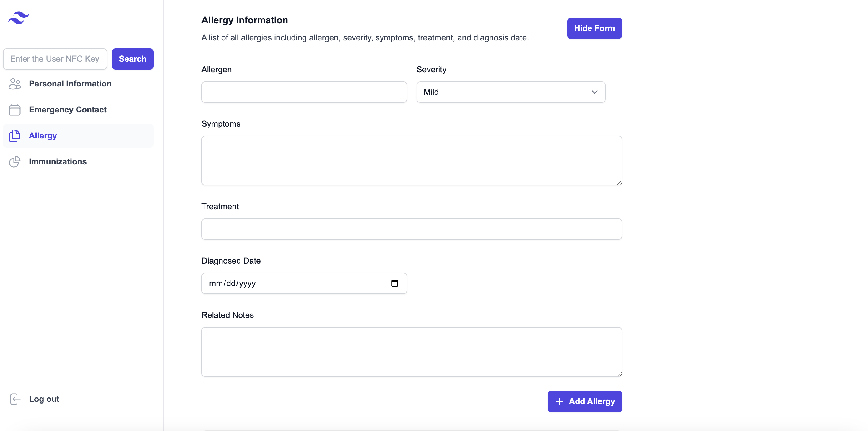868x431 pixels.
Task: Grab Related Notes resize handle
Action: pyautogui.click(x=619, y=374)
